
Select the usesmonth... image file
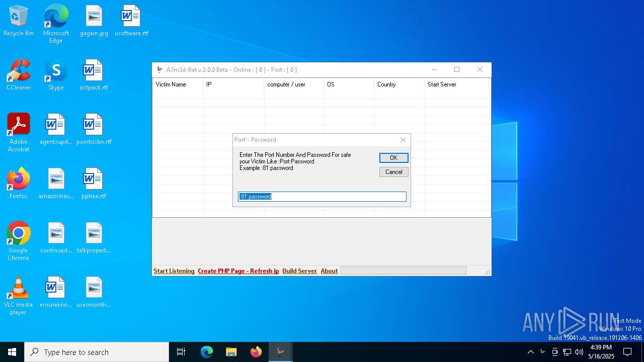point(94,293)
